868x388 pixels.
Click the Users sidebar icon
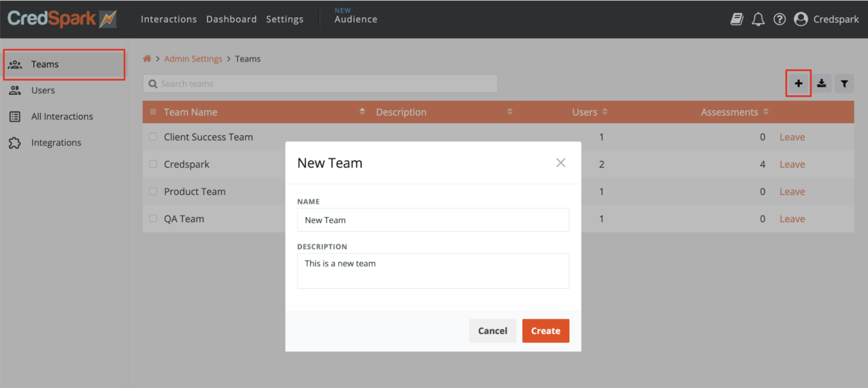point(15,90)
